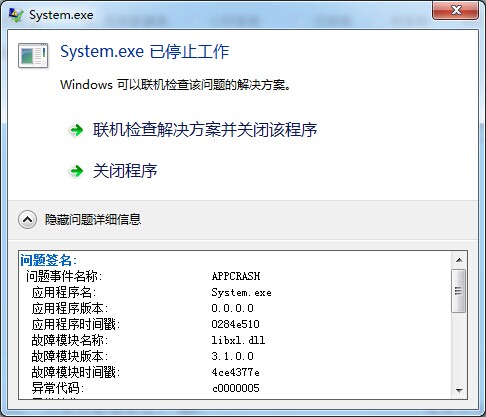The image size is (486, 417).
Task: Close the System.exe crash dialog
Action: point(456,10)
